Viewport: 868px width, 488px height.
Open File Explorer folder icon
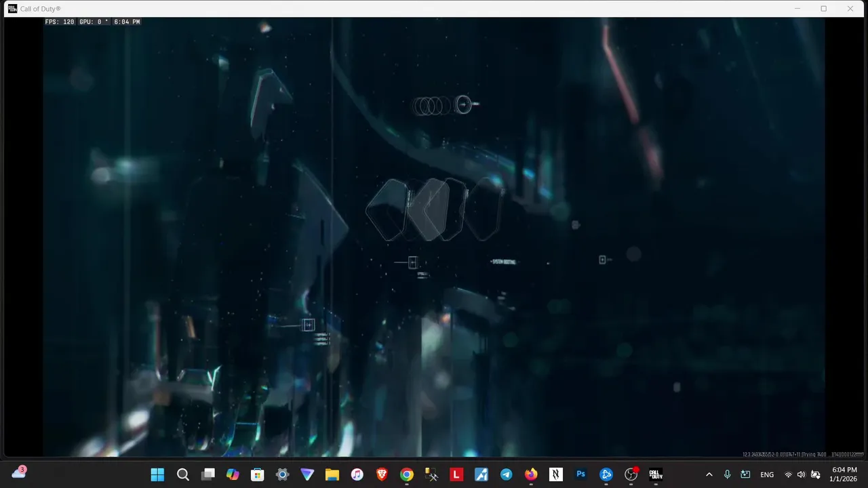[332, 474]
